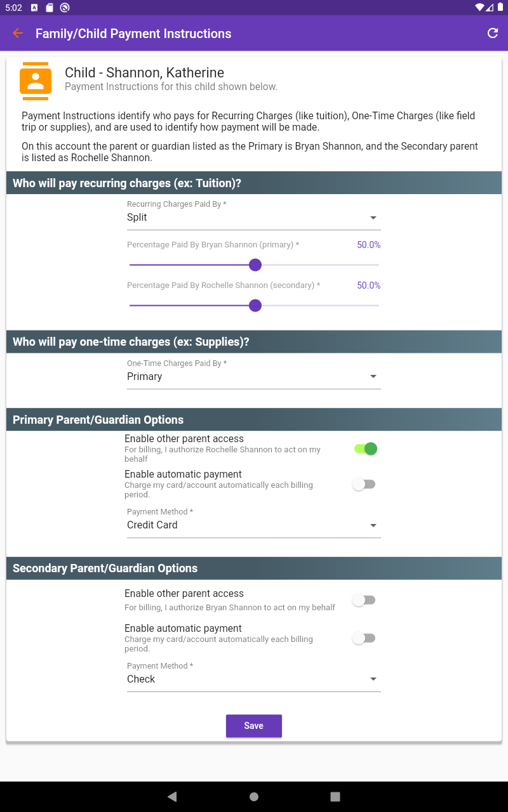
Task: Open Recurring Charges Paid By dropdown
Action: (253, 218)
